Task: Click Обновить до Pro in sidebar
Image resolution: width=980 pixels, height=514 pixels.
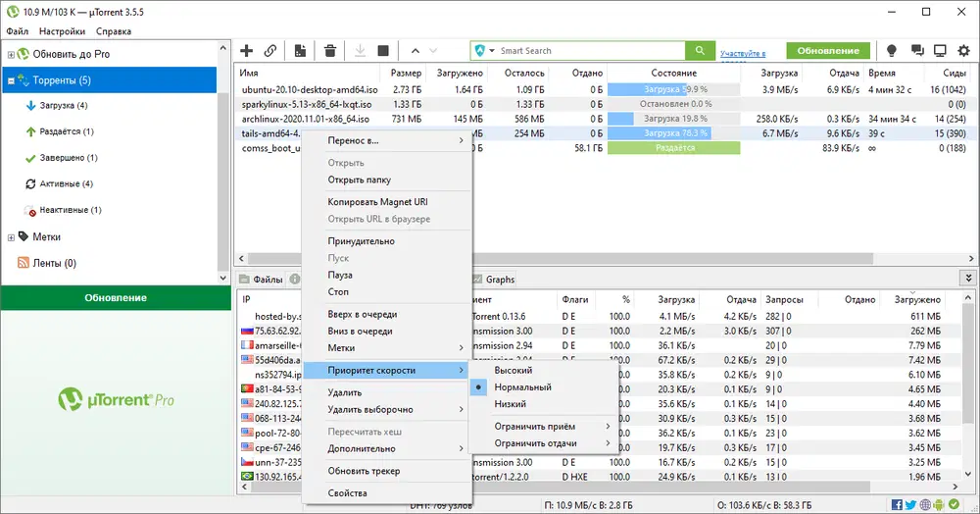Action: coord(72,54)
